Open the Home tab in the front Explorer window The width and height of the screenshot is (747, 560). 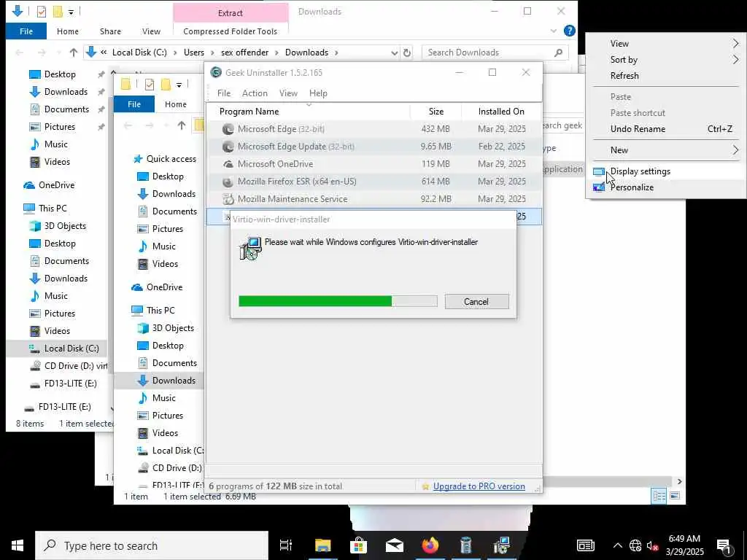pos(175,104)
